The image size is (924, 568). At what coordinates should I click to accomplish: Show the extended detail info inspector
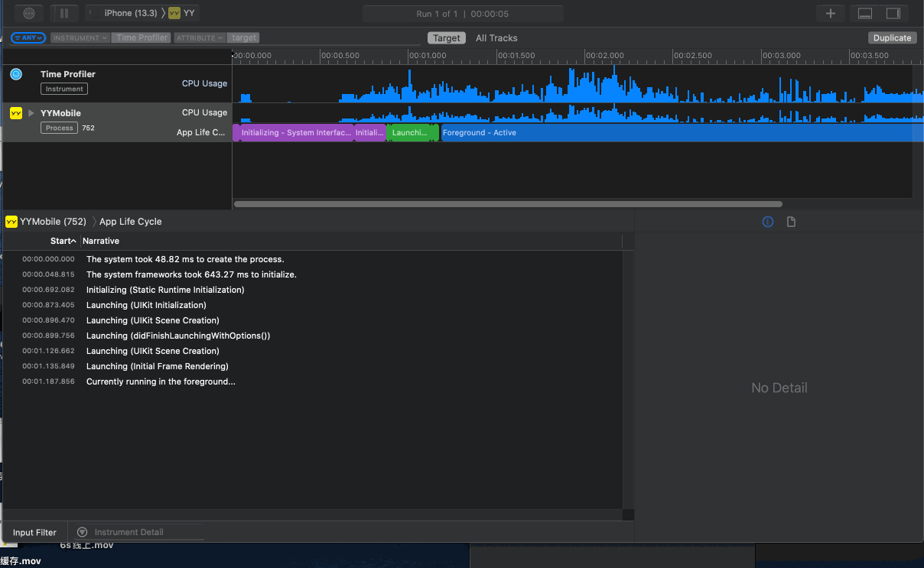point(768,222)
